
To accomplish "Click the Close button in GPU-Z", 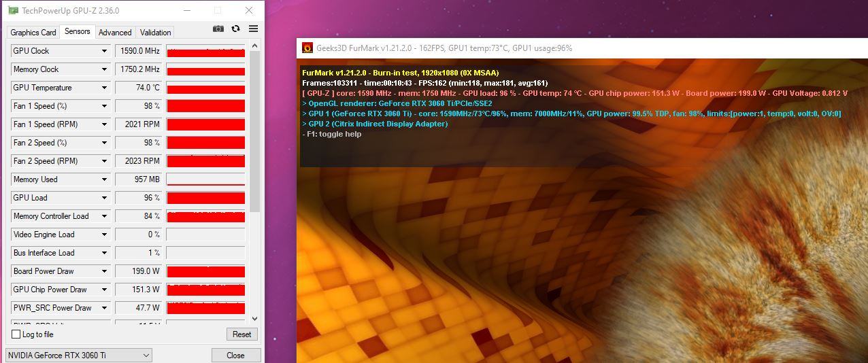I will click(x=235, y=355).
